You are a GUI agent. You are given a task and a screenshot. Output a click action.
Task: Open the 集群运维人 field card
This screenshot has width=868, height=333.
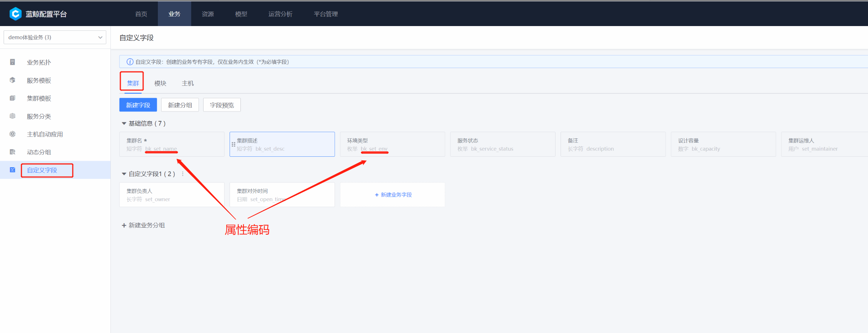[825, 144]
